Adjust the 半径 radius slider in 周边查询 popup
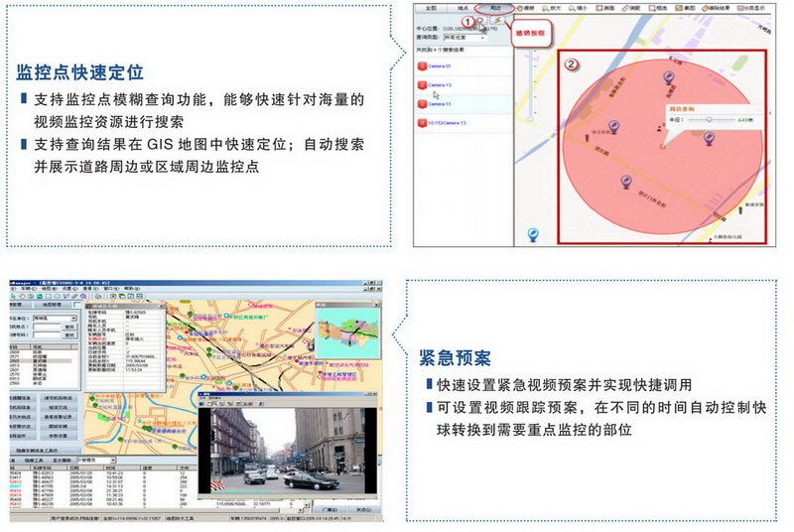 710,120
